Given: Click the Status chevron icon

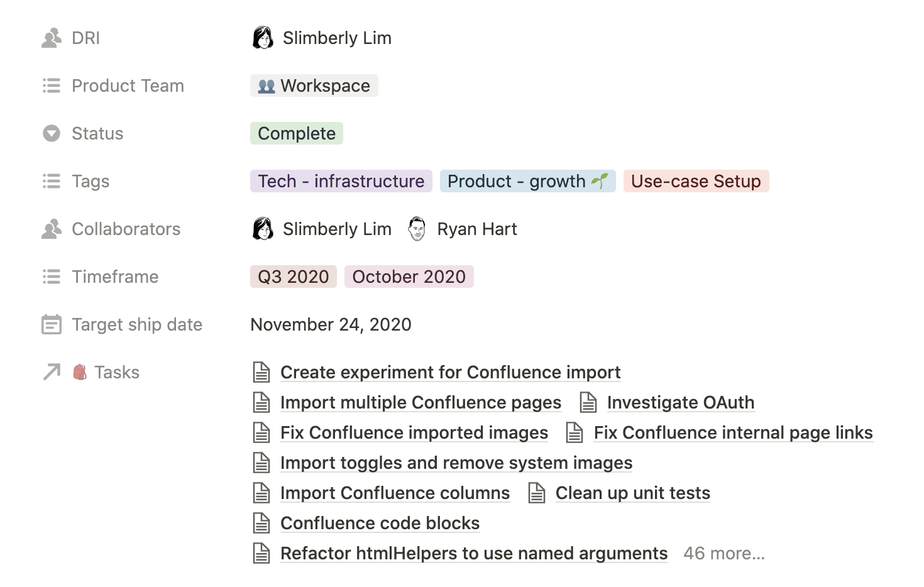Looking at the screenshot, I should [x=51, y=133].
